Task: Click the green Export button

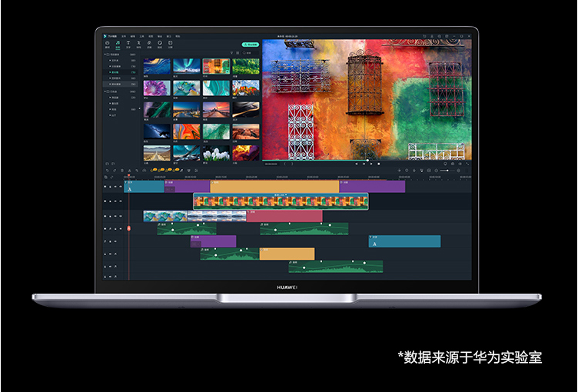Action: [249, 45]
